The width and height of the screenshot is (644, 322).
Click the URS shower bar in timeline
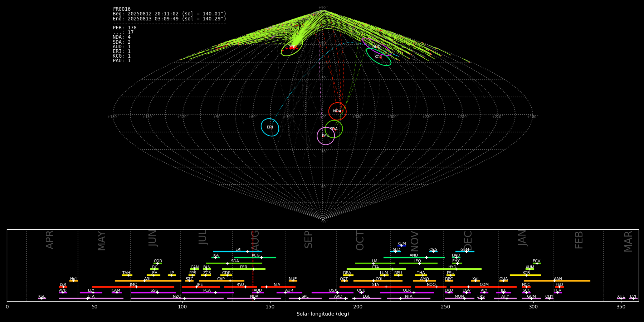[481, 298]
